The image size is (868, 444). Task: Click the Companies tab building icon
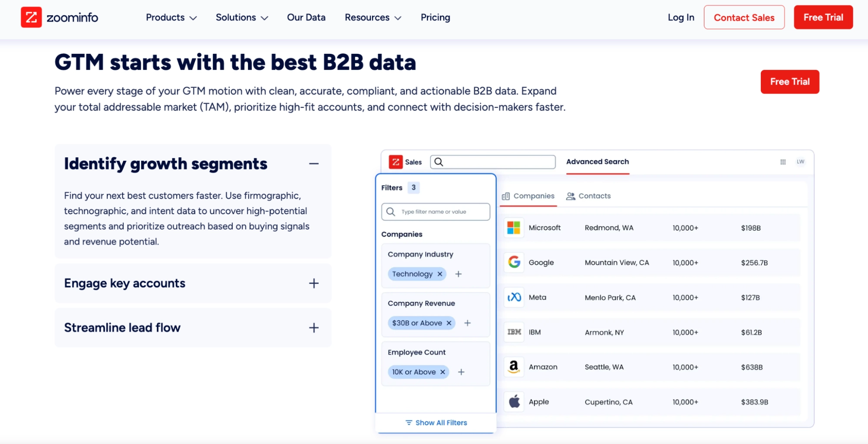[x=505, y=196]
